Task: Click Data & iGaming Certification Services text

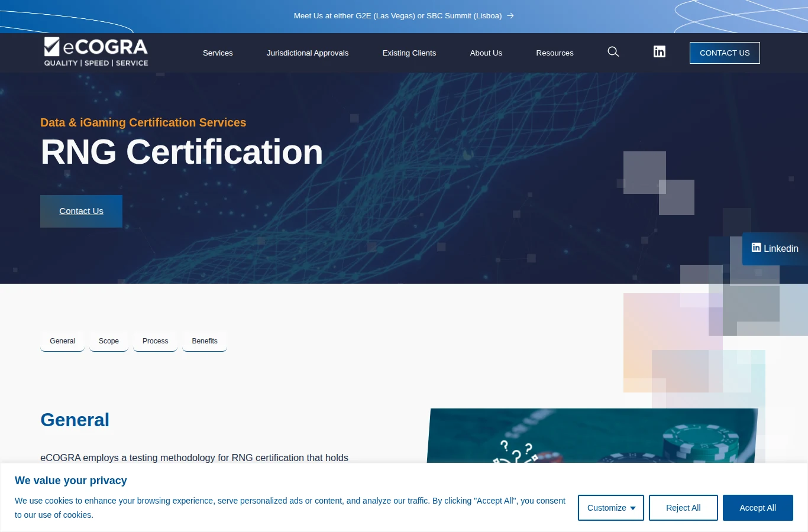Action: pos(143,122)
